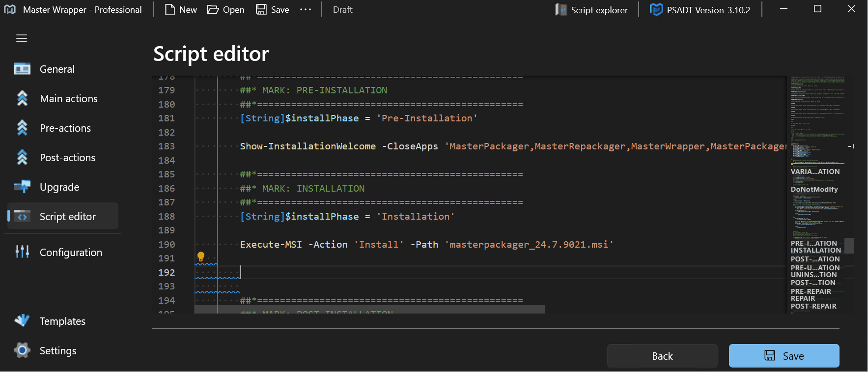Click the Script explorer icon

coord(561,9)
